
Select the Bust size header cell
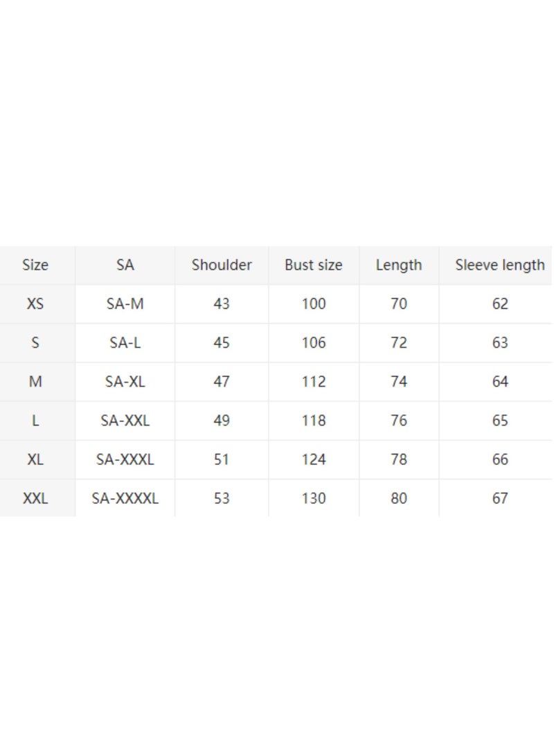point(314,265)
